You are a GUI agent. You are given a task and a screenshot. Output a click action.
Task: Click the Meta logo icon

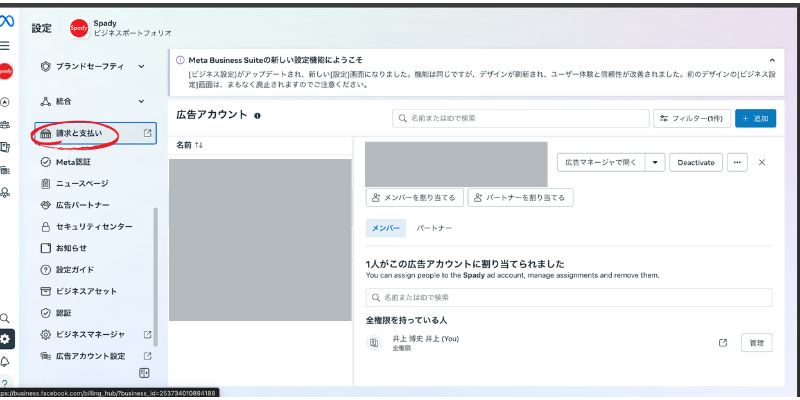(6, 21)
